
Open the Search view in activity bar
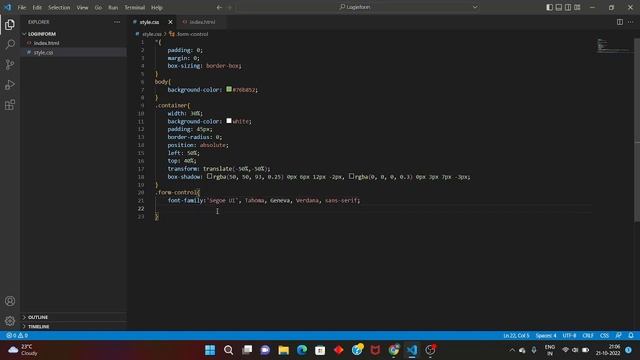tap(10, 44)
